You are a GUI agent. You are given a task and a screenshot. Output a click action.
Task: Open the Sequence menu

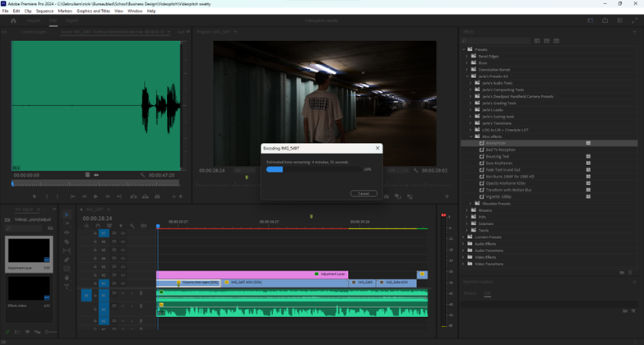[x=44, y=11]
